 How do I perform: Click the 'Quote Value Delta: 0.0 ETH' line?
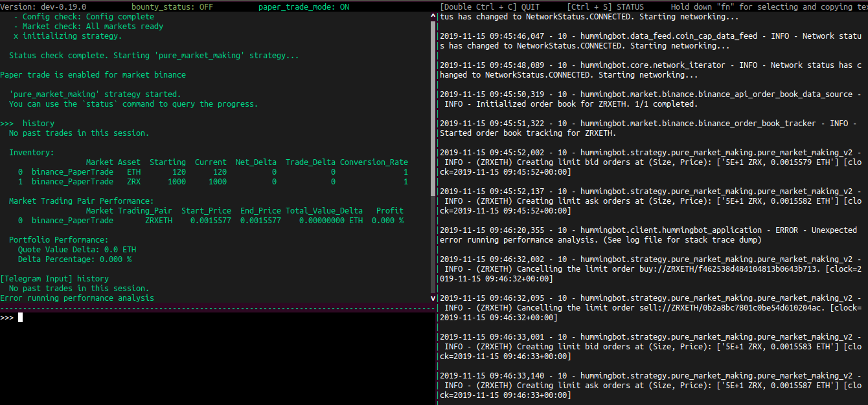(77, 250)
